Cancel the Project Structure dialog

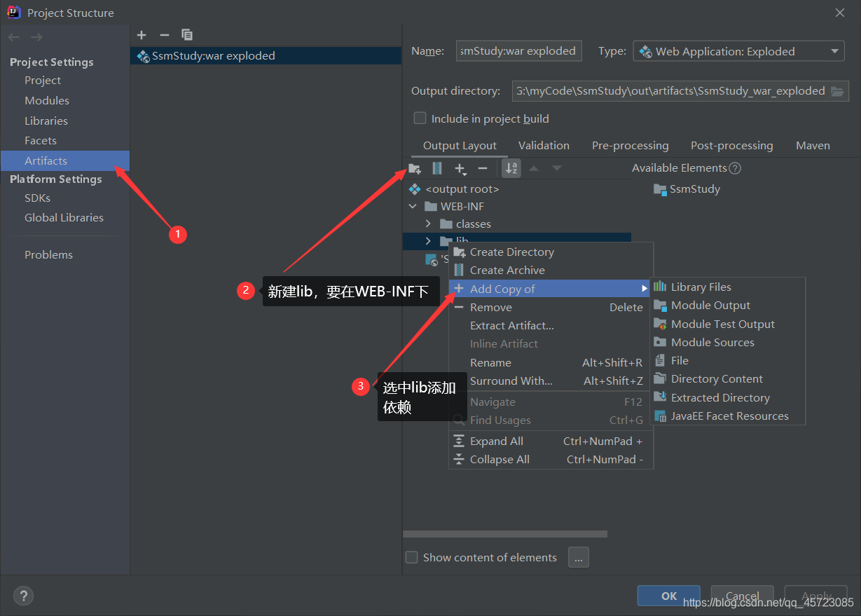tap(742, 595)
